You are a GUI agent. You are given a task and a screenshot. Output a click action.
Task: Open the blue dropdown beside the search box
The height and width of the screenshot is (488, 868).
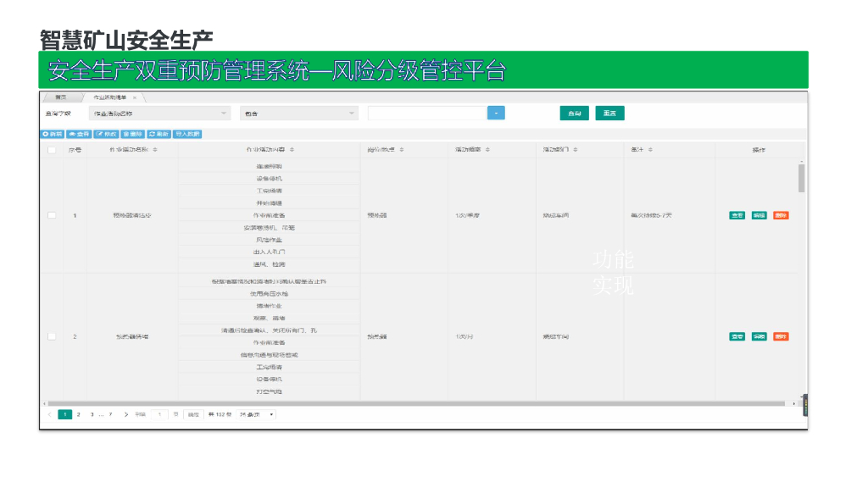tap(496, 114)
